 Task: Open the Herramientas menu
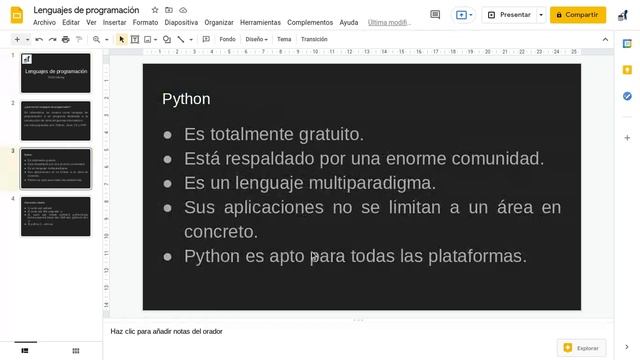pyautogui.click(x=260, y=22)
